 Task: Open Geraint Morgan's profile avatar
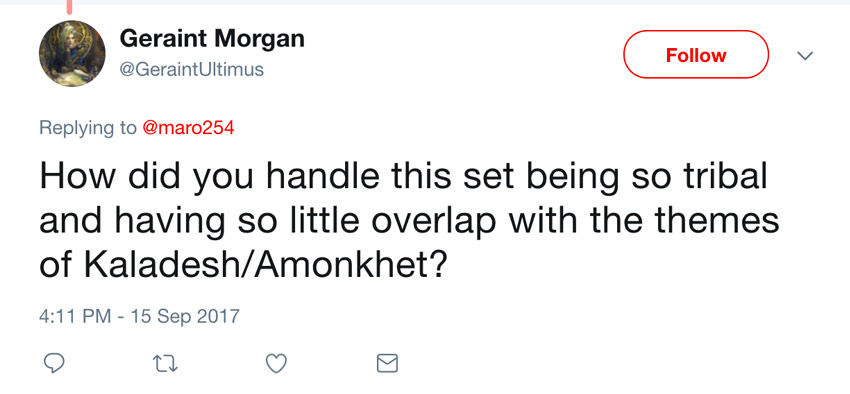[x=72, y=54]
